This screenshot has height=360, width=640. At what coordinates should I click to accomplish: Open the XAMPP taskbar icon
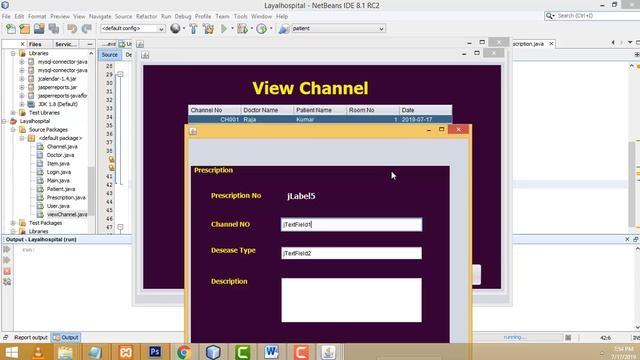[x=125, y=352]
